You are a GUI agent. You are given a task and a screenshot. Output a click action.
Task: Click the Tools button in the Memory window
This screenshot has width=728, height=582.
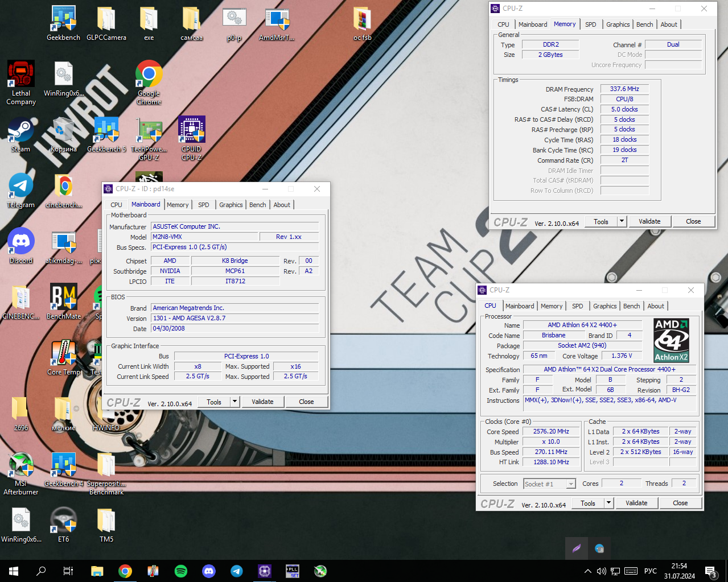pos(601,221)
